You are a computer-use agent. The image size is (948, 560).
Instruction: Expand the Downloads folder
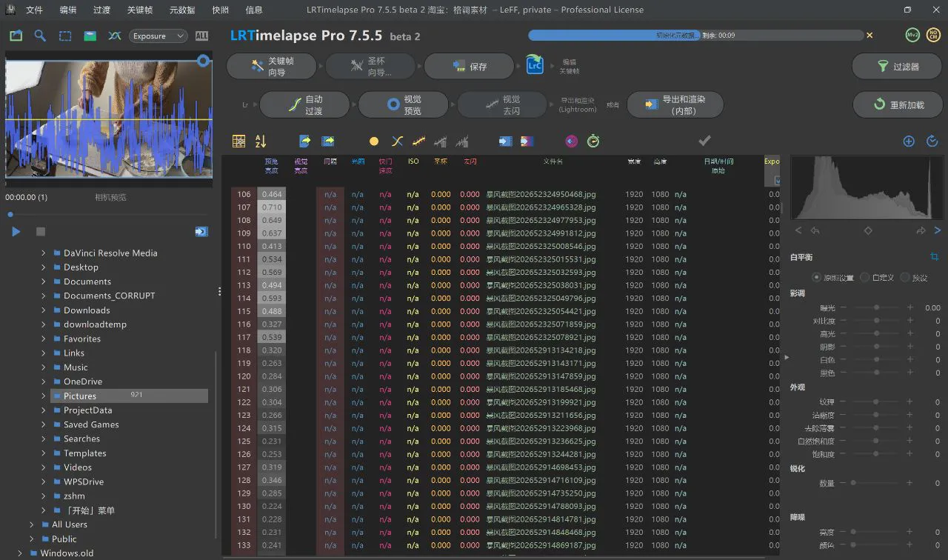(44, 310)
